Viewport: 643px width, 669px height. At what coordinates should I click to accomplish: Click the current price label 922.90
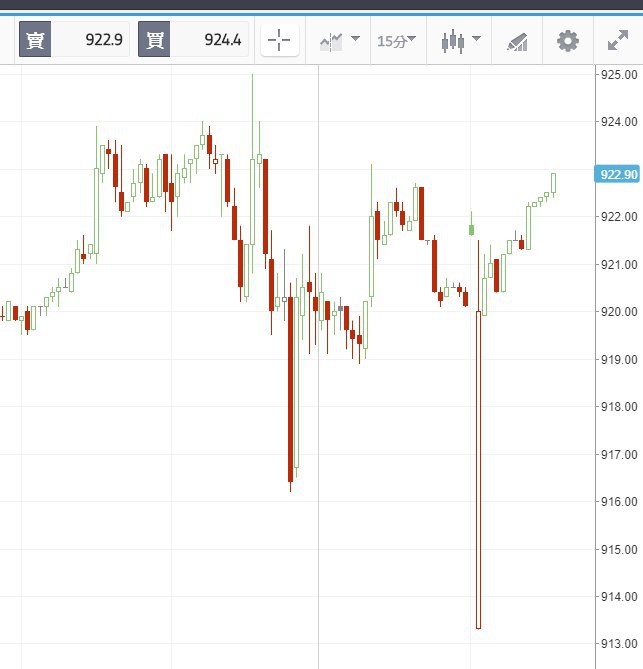pos(617,174)
